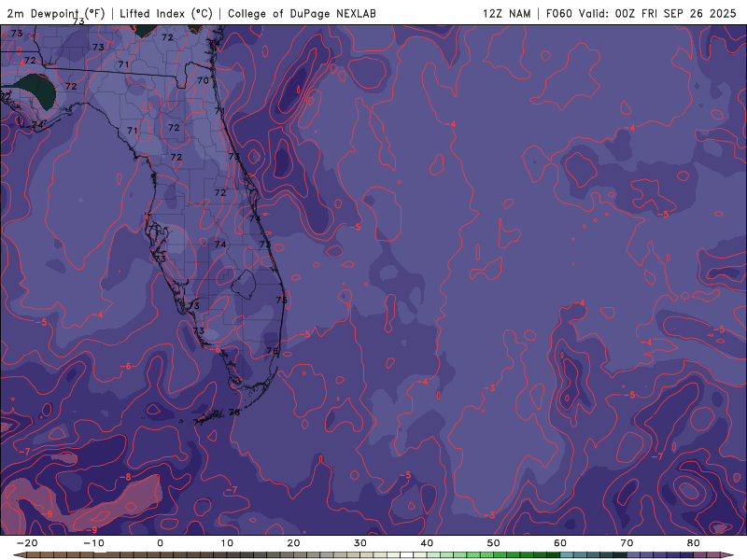Click the '2m Dewpoint (°F)' title text
Image resolution: width=747 pixels, height=560 pixels.
click(x=56, y=13)
